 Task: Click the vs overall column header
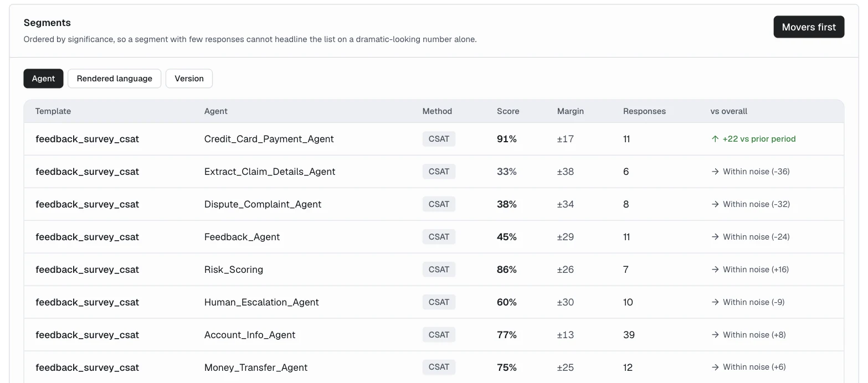(729, 111)
